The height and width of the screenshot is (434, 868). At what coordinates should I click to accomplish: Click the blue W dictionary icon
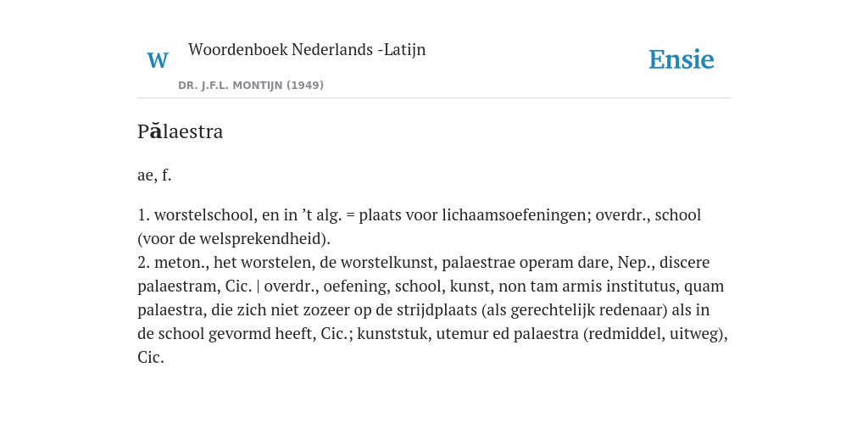point(157,60)
